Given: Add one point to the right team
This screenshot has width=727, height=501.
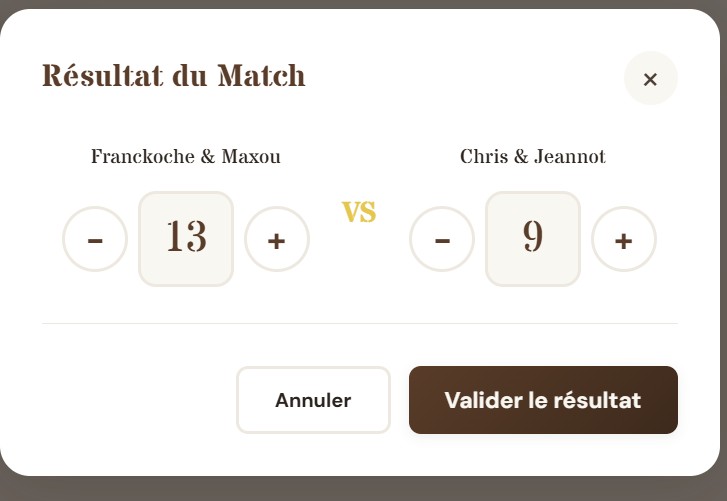Looking at the screenshot, I should [624, 239].
